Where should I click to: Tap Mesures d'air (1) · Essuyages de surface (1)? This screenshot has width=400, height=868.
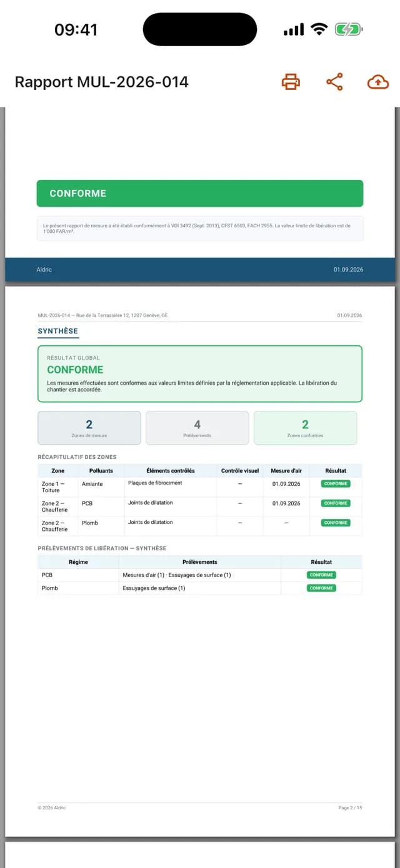click(x=177, y=575)
